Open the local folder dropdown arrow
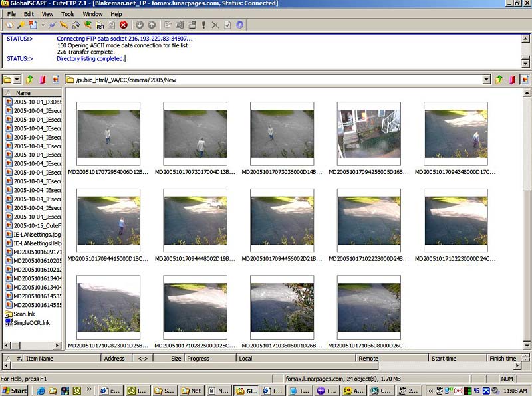Image resolution: width=532 pixels, height=396 pixels. pyautogui.click(x=18, y=80)
